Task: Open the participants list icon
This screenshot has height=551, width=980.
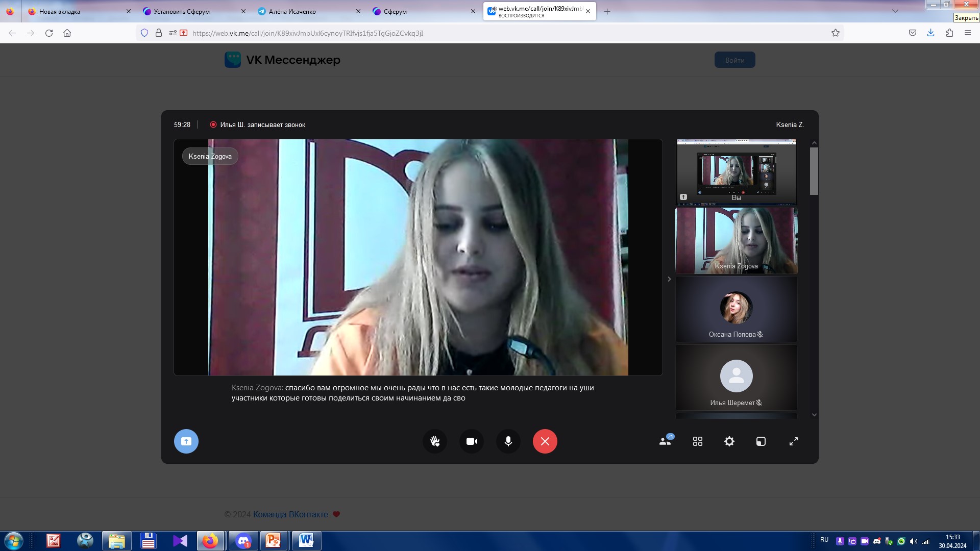Action: coord(665,441)
